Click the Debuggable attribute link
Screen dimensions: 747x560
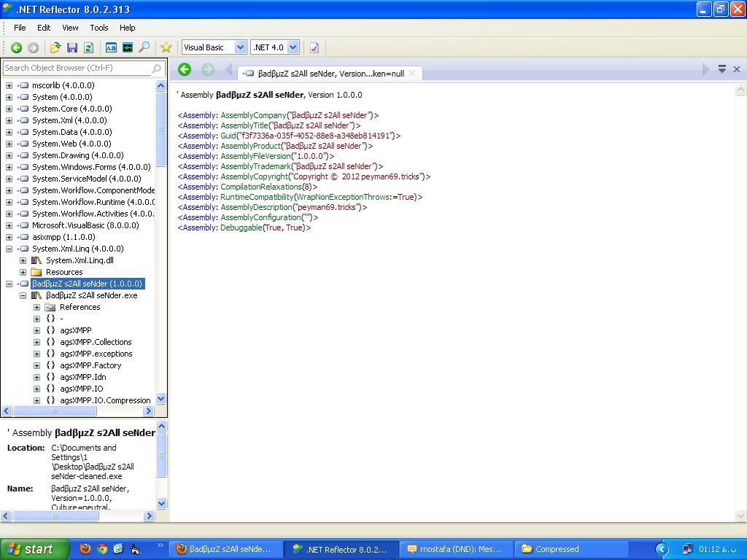tap(241, 228)
